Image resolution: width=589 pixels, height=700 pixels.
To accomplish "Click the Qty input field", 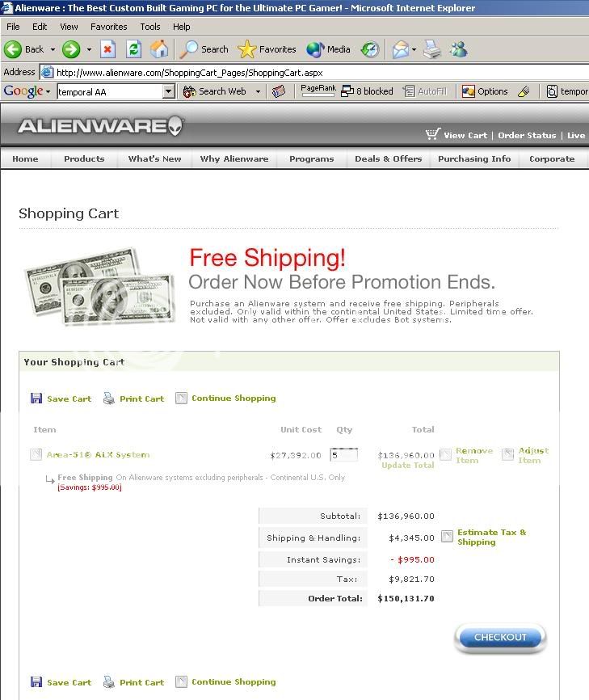I will coord(344,455).
